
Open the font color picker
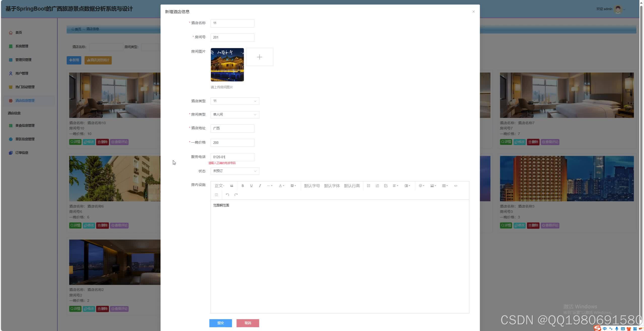(x=281, y=186)
